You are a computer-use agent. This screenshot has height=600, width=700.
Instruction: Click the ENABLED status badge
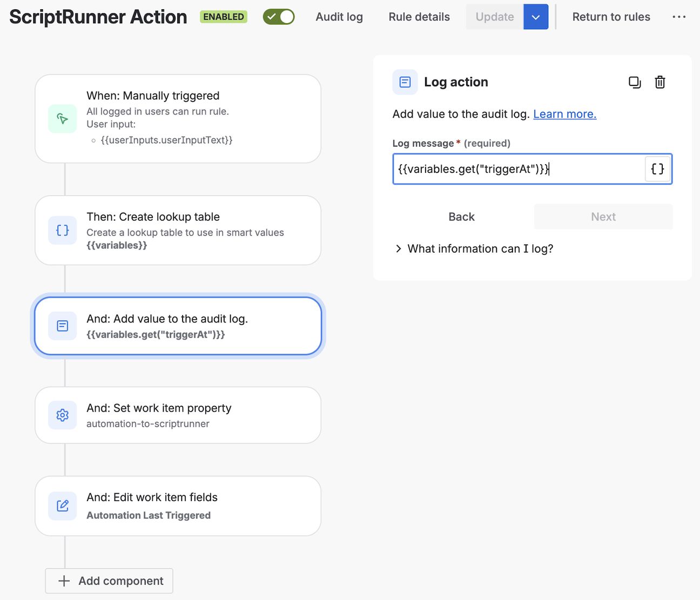coord(224,17)
